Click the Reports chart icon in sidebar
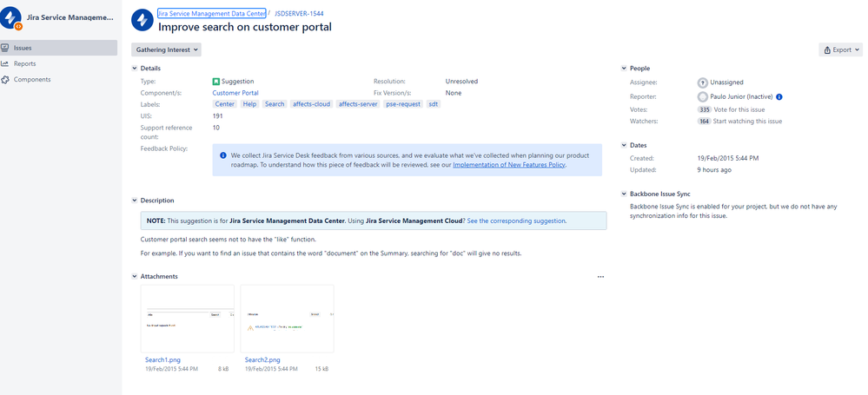Image resolution: width=868 pixels, height=395 pixels. click(x=4, y=63)
